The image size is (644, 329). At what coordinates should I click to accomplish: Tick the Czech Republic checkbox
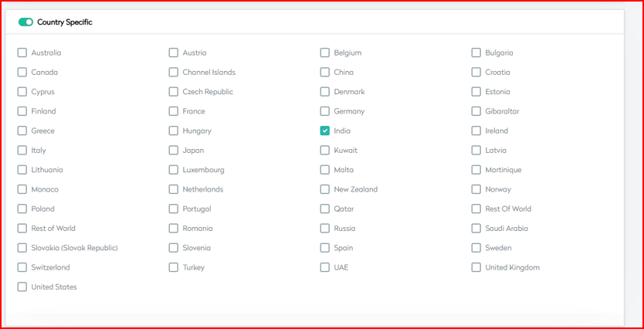174,92
